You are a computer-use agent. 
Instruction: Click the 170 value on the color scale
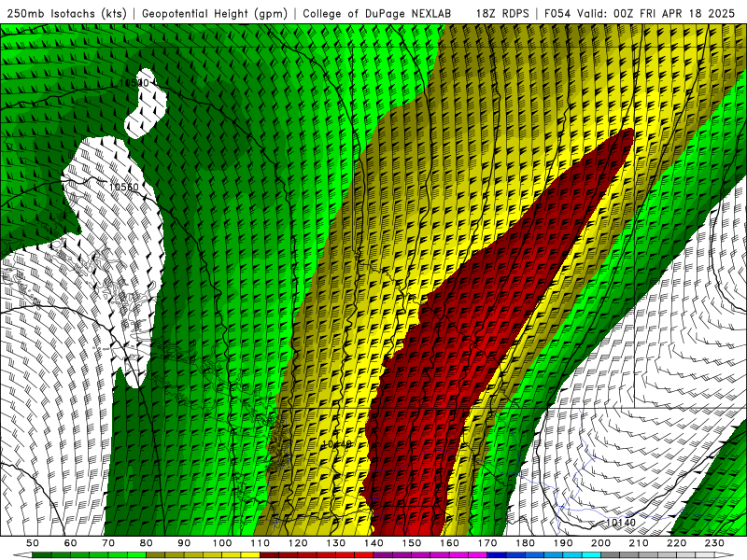pos(487,543)
